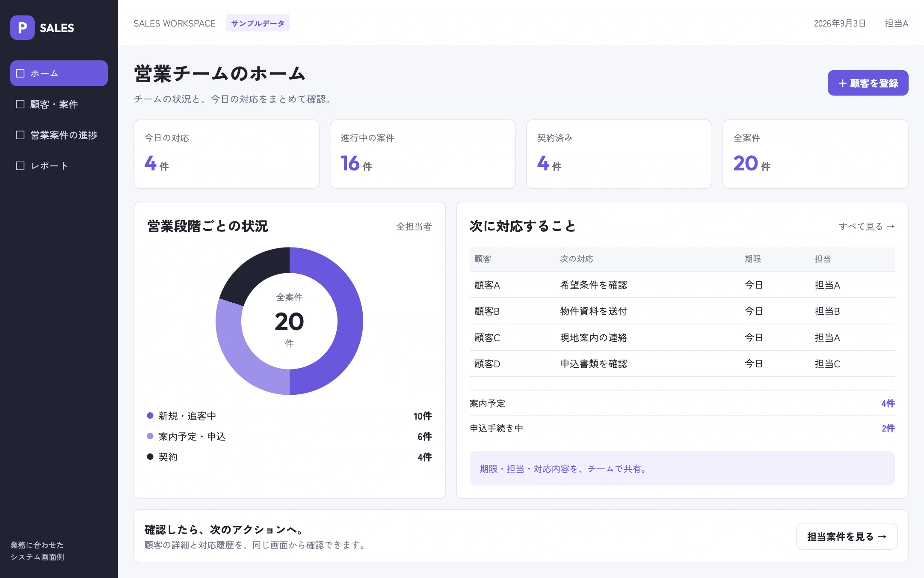924x578 pixels.
Task: Click the 担当C cell in the table
Action: click(x=827, y=364)
